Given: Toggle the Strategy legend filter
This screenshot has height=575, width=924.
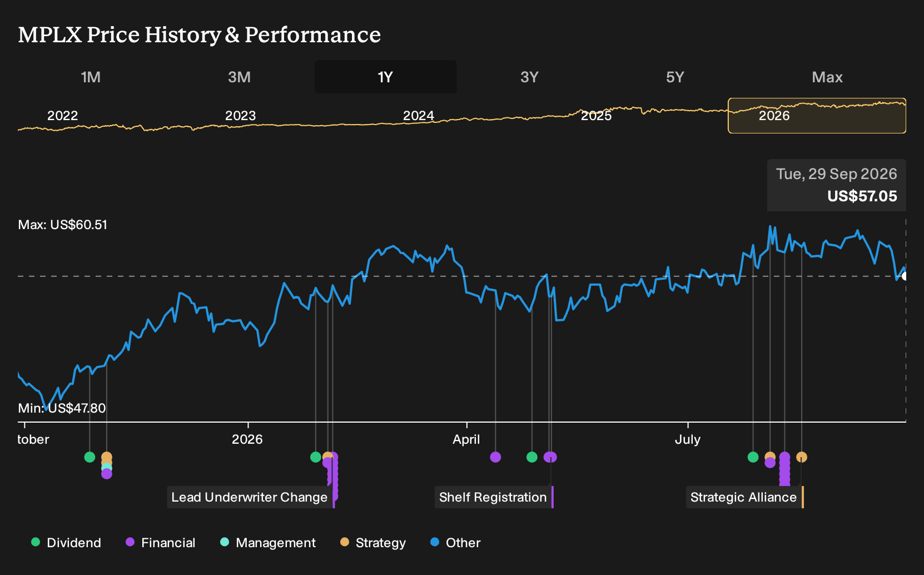Looking at the screenshot, I should 373,543.
